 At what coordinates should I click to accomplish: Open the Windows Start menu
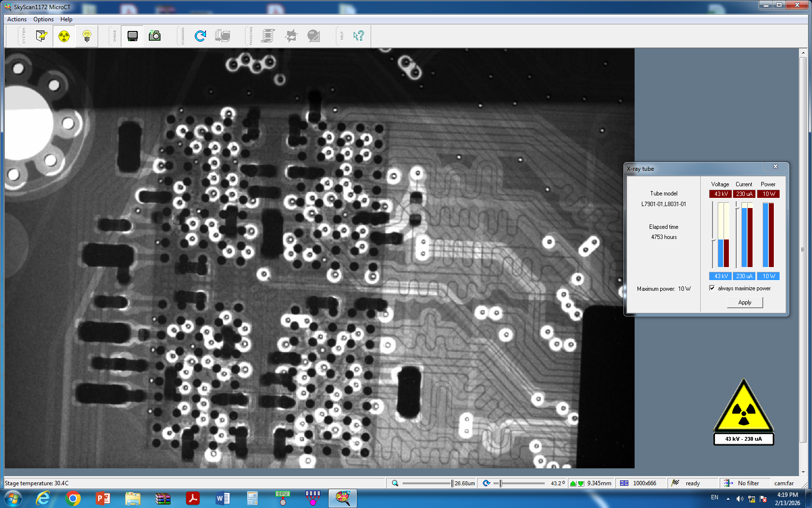(x=13, y=498)
